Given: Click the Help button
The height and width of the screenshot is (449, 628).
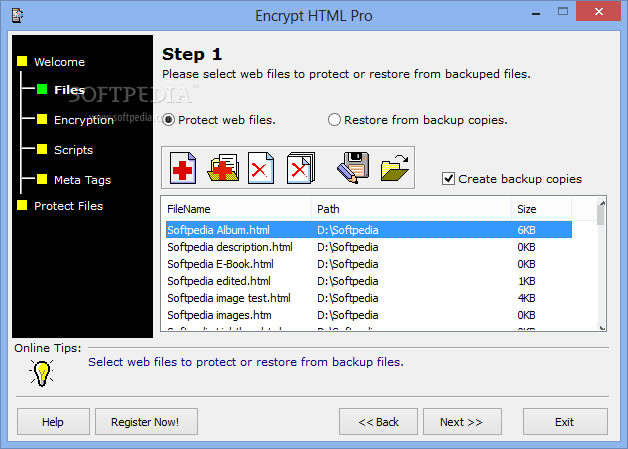Looking at the screenshot, I should point(53,422).
